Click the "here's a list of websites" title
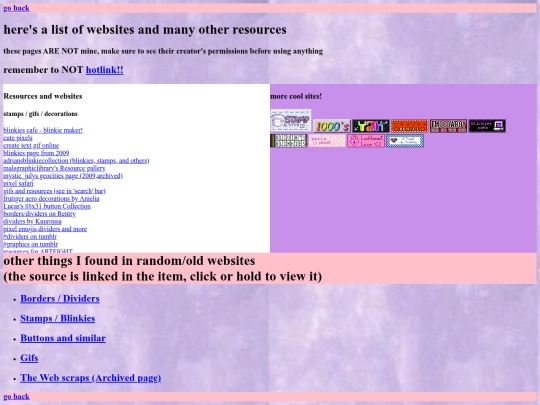This screenshot has width=540, height=405. coord(145,30)
